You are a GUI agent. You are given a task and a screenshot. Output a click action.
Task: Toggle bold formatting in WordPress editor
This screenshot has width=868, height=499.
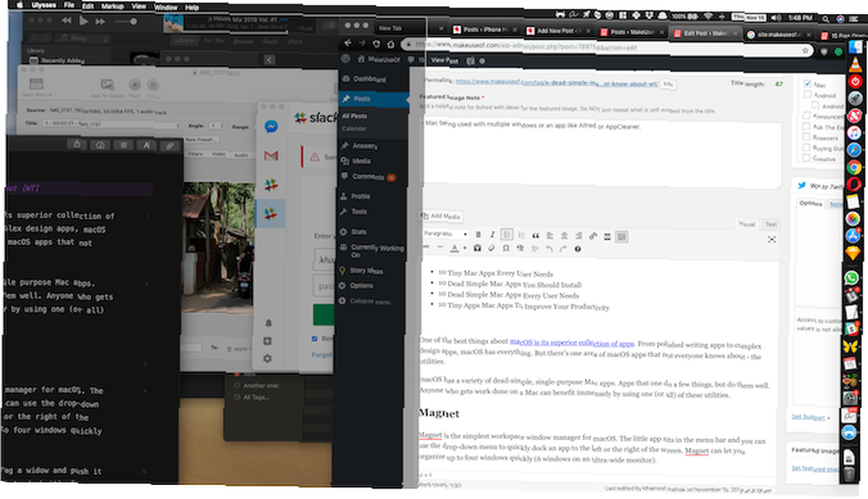coord(478,234)
